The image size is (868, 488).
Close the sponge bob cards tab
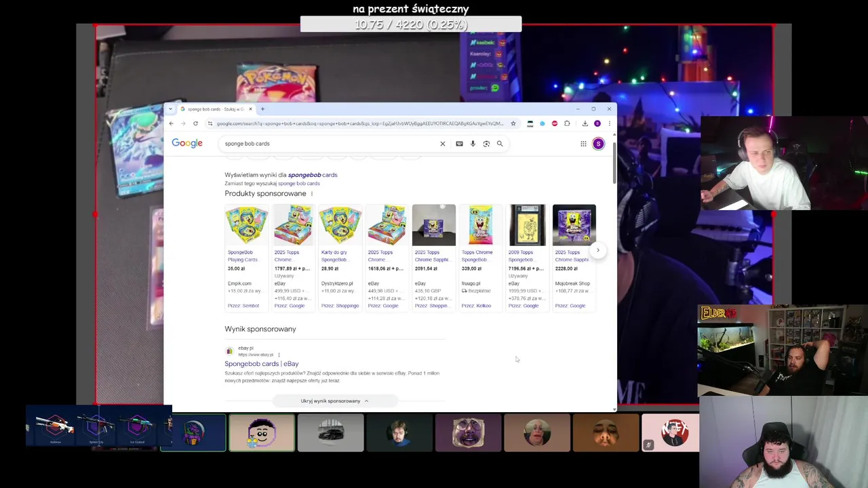point(250,109)
